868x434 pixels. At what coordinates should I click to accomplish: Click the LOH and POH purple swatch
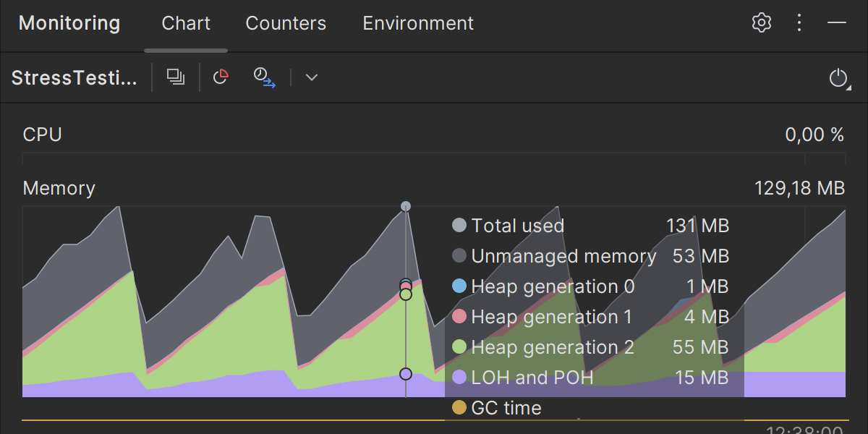(x=459, y=378)
